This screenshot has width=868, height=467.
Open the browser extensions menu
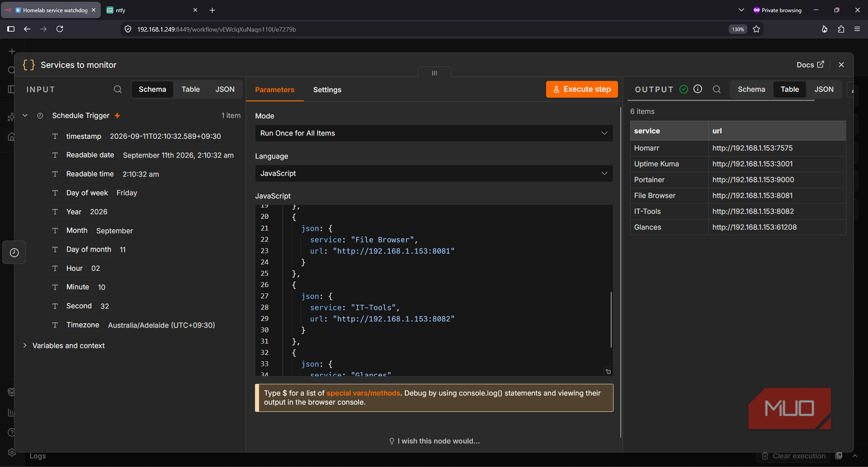click(x=841, y=29)
